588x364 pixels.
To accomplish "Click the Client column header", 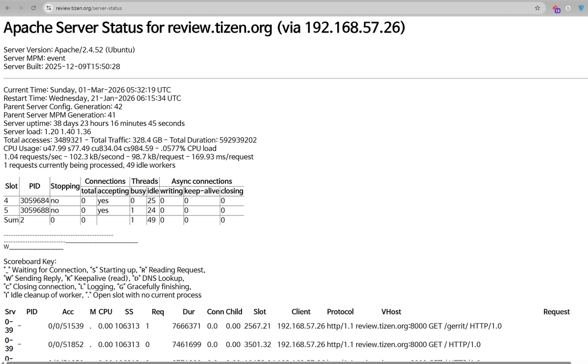I will [x=301, y=312].
